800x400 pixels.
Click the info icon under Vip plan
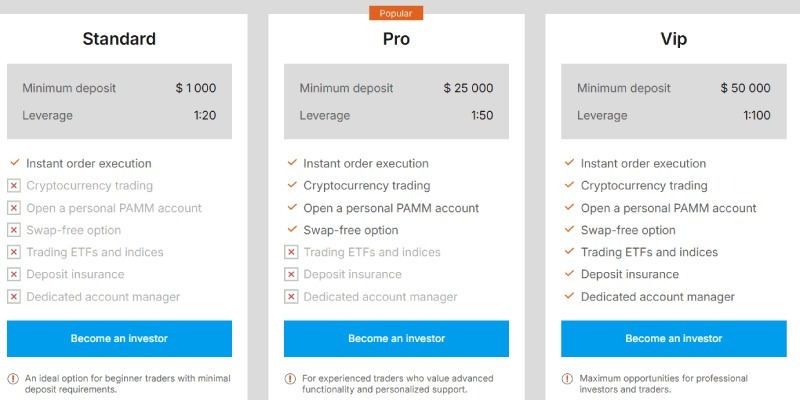[567, 378]
